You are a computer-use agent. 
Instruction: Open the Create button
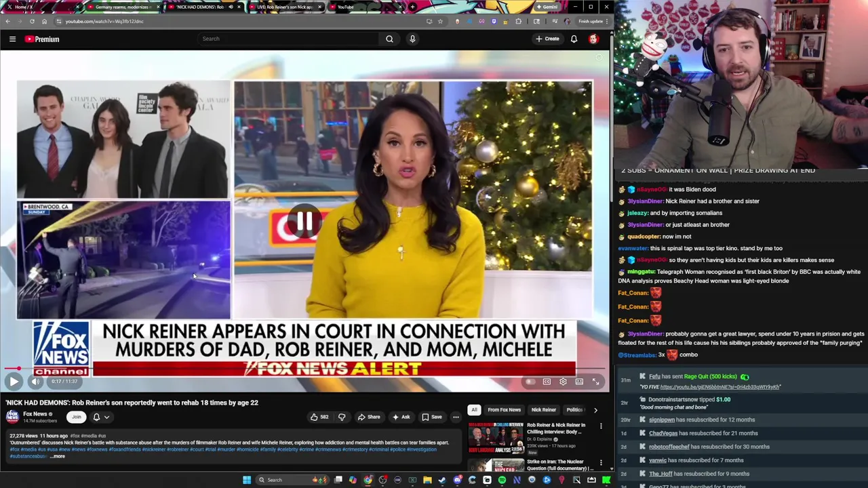(x=547, y=39)
